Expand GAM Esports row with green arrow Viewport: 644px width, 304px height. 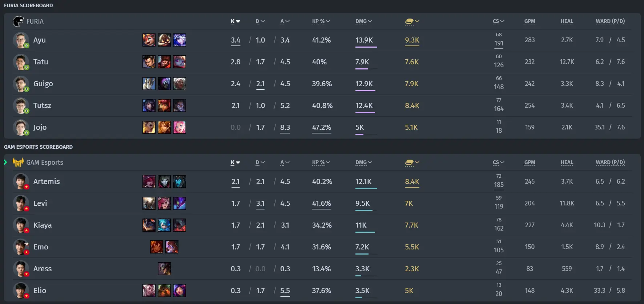5,162
